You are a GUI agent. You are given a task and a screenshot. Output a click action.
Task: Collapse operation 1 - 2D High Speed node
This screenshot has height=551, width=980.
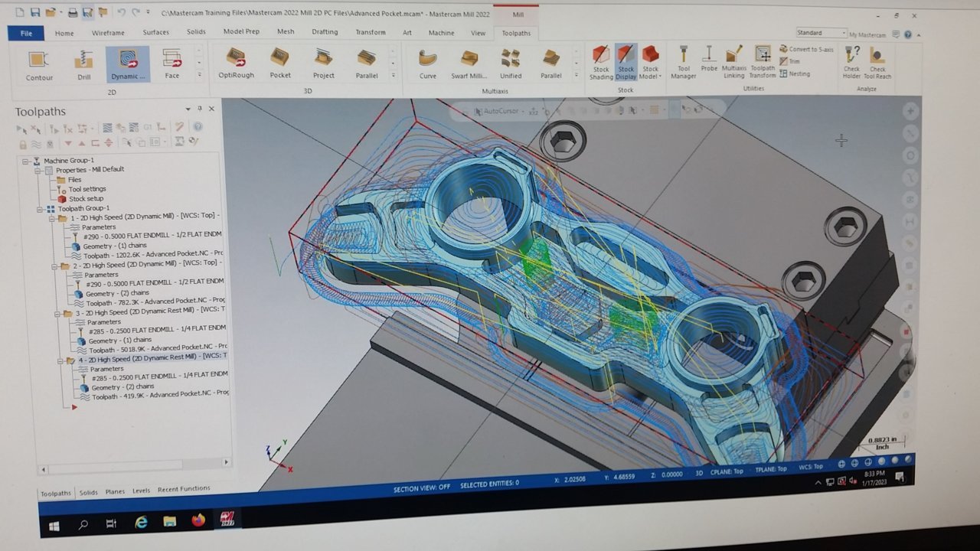click(x=51, y=218)
